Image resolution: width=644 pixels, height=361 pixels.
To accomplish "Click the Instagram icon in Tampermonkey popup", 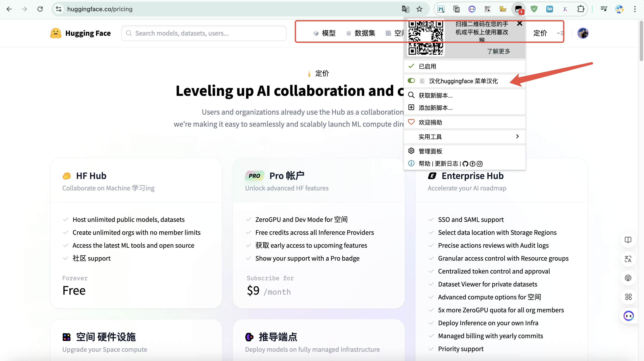I will [x=480, y=164].
